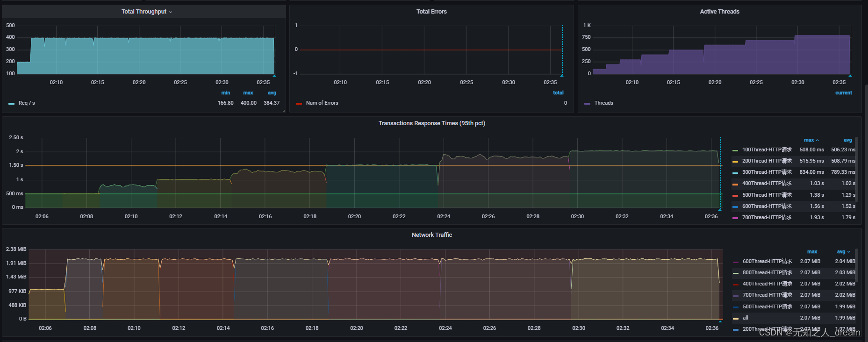Open Transactions Response Times (95th pct) panel menu
The image size is (868, 342).
[x=431, y=123]
